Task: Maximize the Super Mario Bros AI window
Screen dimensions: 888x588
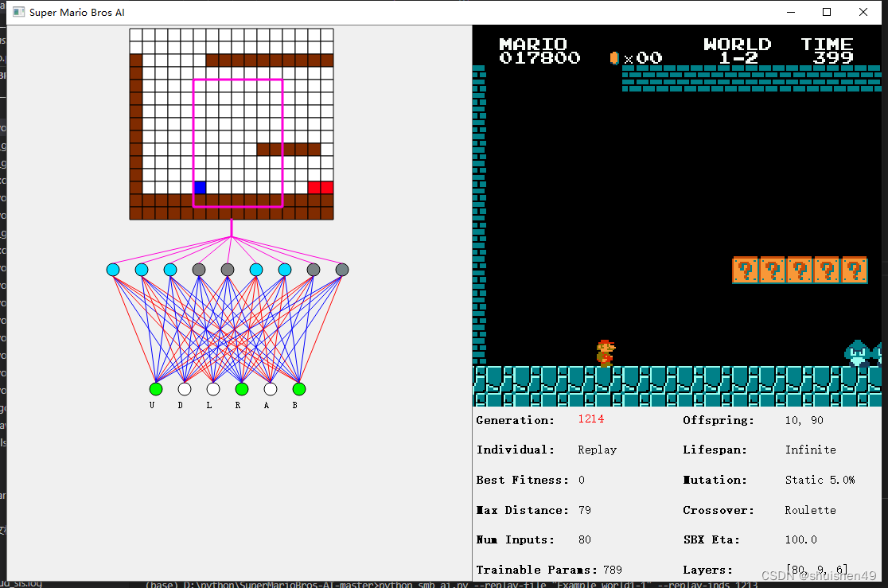Action: [827, 12]
